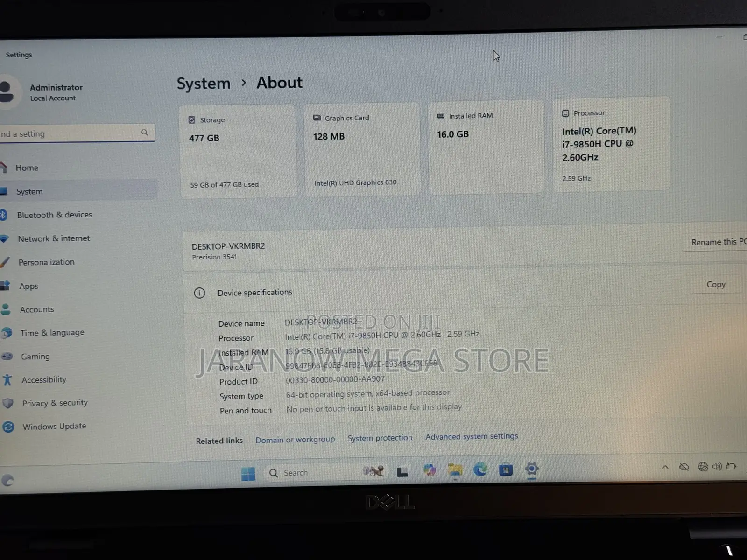The width and height of the screenshot is (747, 560).
Task: Click the taskbar Search box
Action: [x=327, y=472]
